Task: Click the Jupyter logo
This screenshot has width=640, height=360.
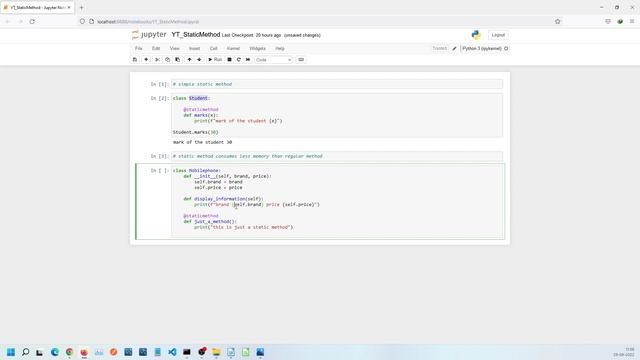Action: coord(149,35)
